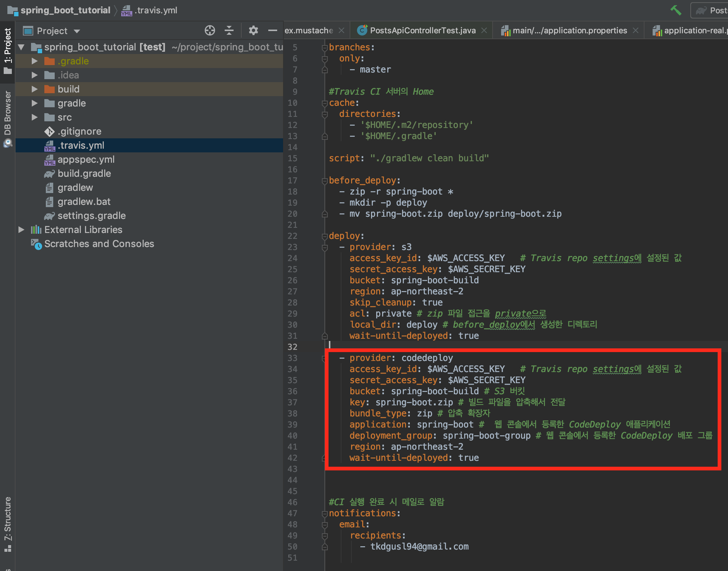
Task: Expand External Libraries node
Action: [21, 230]
